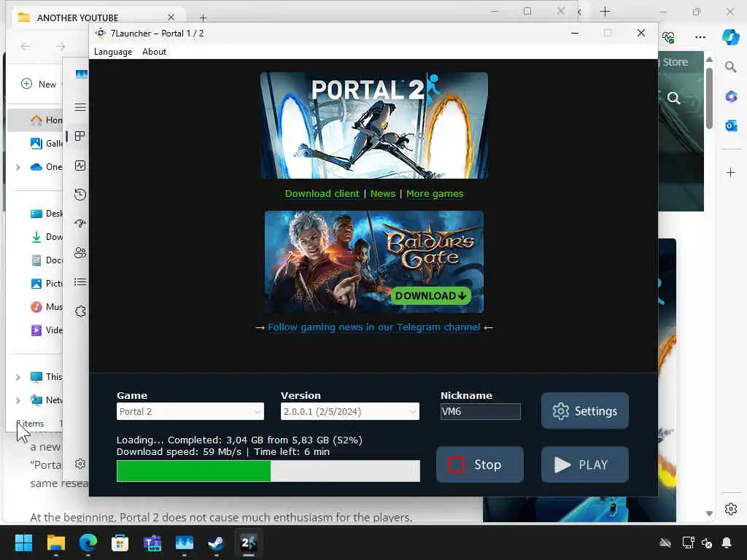Click the Download client link
This screenshot has width=747, height=560.
click(322, 193)
